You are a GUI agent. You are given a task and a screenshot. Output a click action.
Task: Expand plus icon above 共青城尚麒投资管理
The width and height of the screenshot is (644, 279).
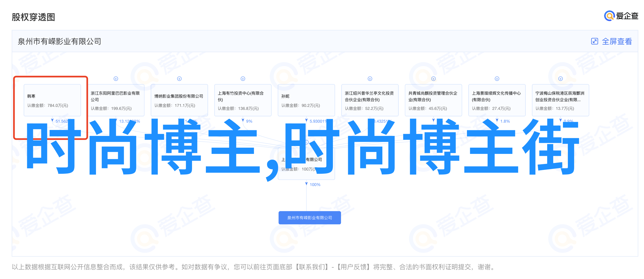coord(434,79)
